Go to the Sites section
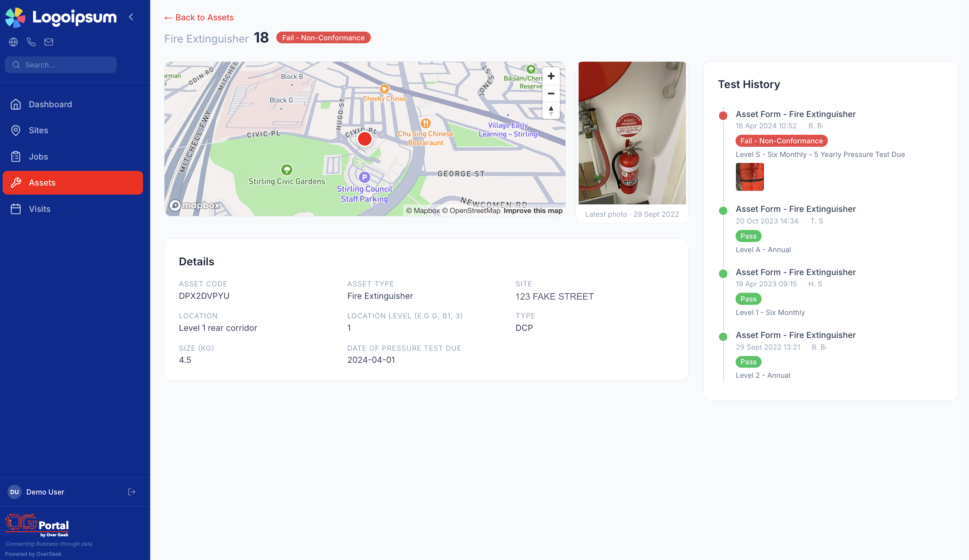Viewport: 969px width, 560px height. click(38, 130)
